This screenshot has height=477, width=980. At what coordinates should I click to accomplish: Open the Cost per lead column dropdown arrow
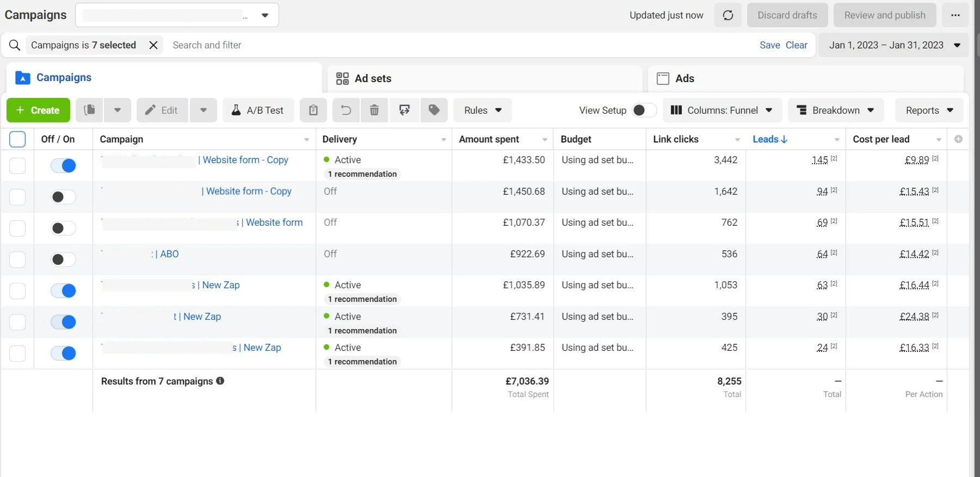(x=939, y=140)
